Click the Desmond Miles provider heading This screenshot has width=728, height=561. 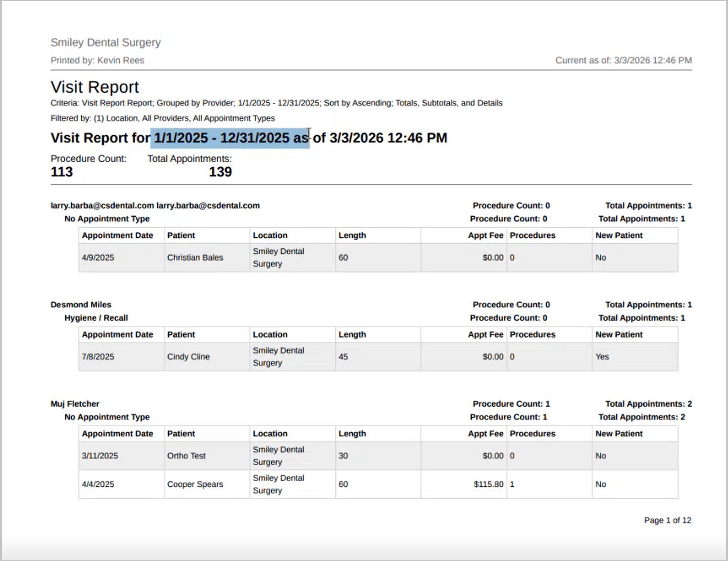tap(81, 305)
